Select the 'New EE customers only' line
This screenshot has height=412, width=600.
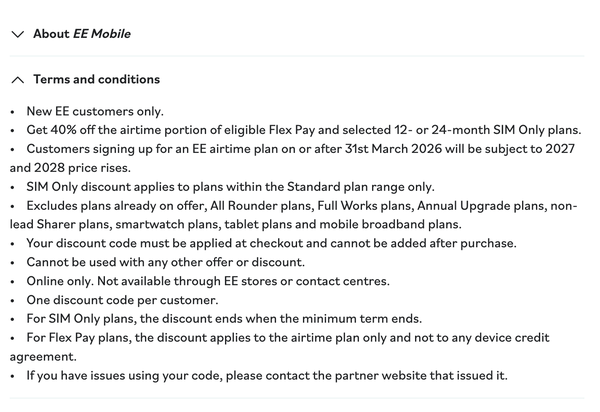(x=95, y=111)
